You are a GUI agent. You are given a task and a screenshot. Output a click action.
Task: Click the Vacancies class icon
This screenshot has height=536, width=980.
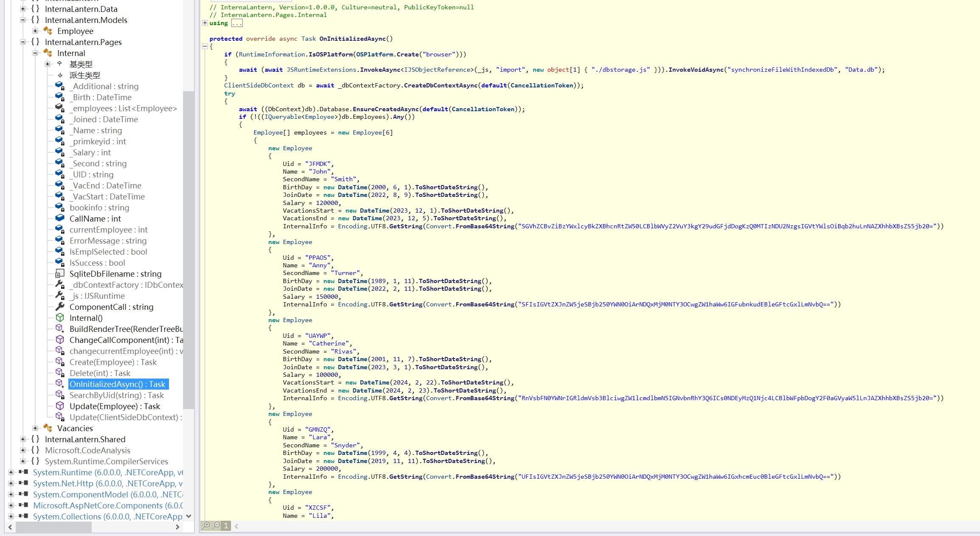(x=48, y=428)
